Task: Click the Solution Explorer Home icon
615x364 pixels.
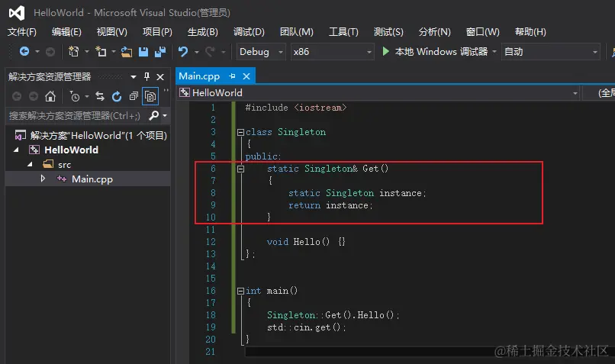Action: 50,96
